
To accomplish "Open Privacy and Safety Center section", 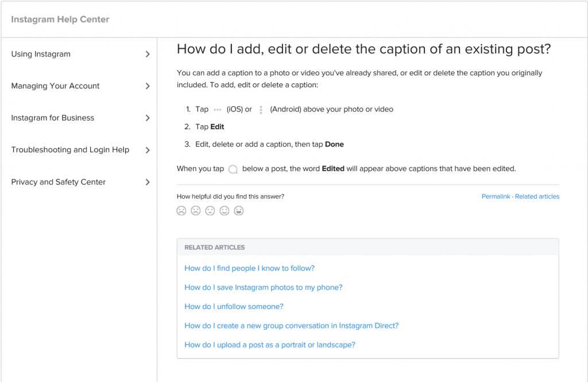I will click(59, 182).
